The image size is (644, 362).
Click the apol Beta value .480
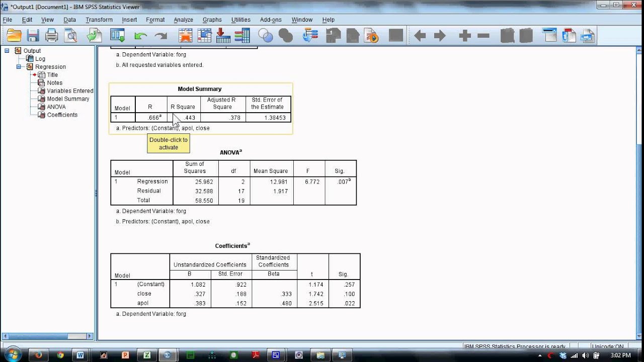tap(287, 303)
